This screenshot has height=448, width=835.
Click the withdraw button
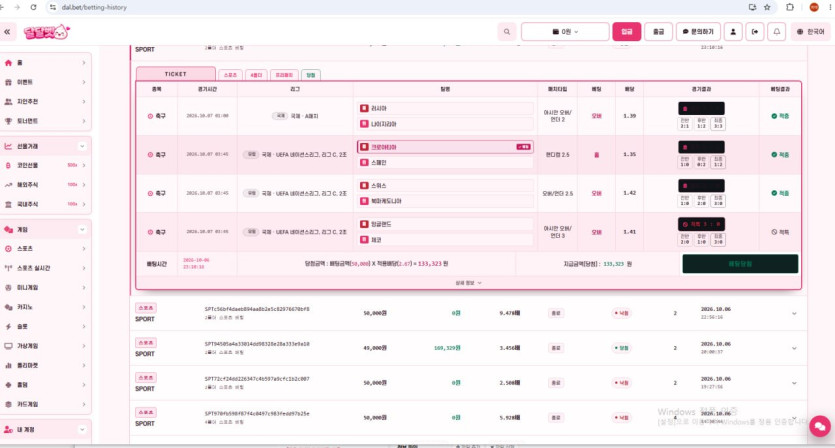click(x=658, y=32)
